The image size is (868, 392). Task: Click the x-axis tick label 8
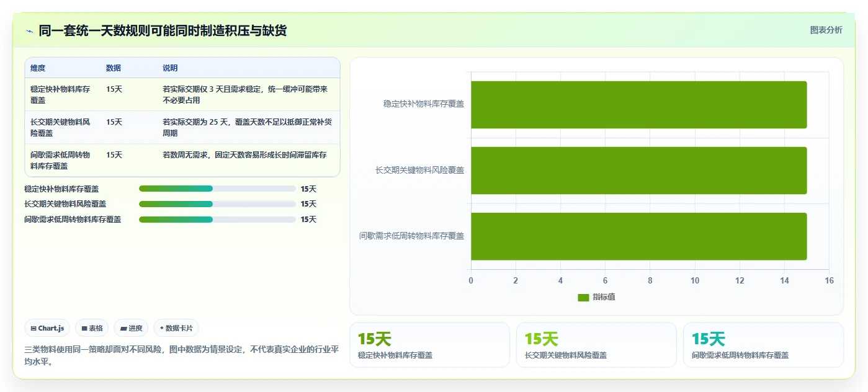(x=650, y=280)
